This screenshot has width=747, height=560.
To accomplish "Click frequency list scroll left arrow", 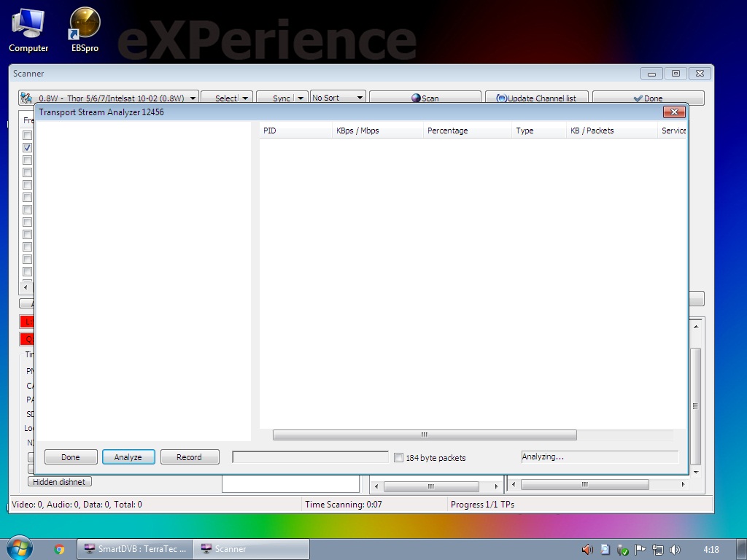I will [x=26, y=287].
